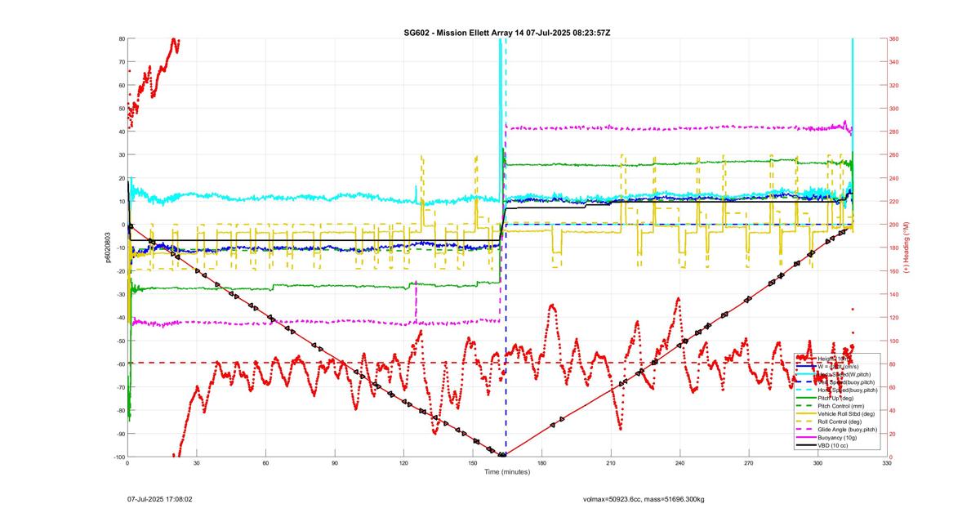Click the right heading axis tick '360'
Viewport: 980px width, 513px height.
[893, 38]
